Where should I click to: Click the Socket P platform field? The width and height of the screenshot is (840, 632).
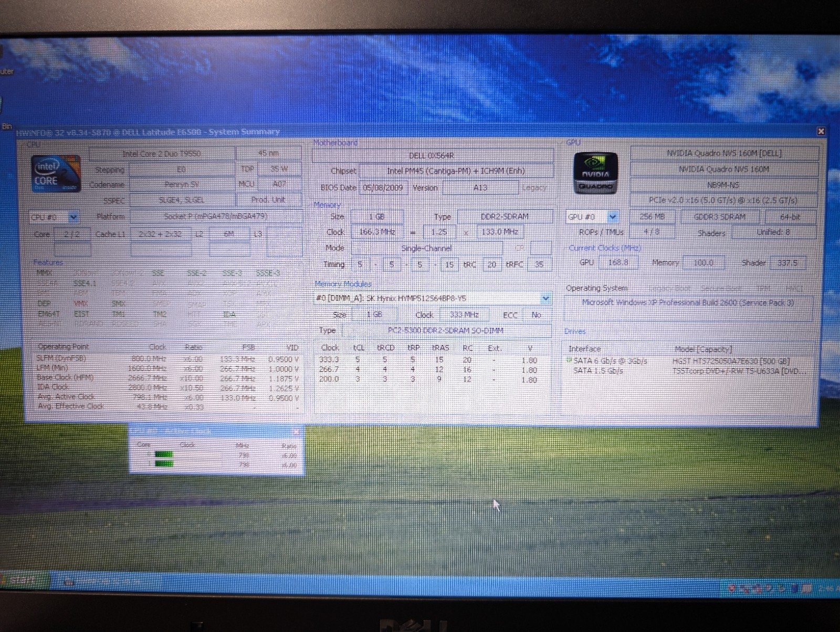click(216, 216)
